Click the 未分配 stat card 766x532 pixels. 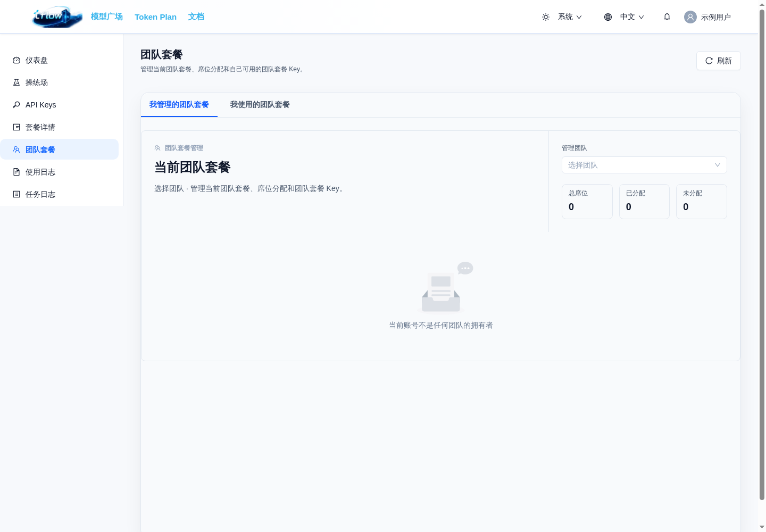tap(702, 202)
